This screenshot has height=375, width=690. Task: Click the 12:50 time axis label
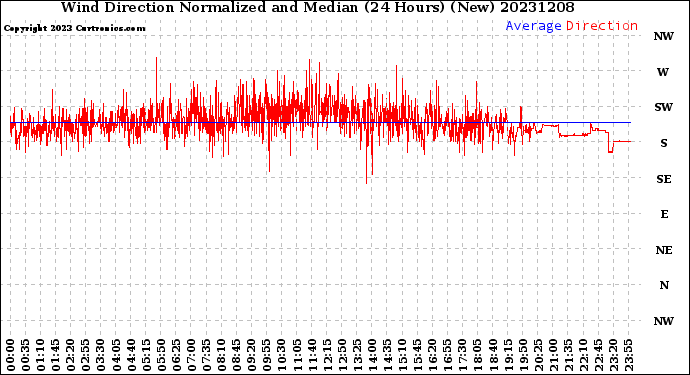tap(342, 355)
